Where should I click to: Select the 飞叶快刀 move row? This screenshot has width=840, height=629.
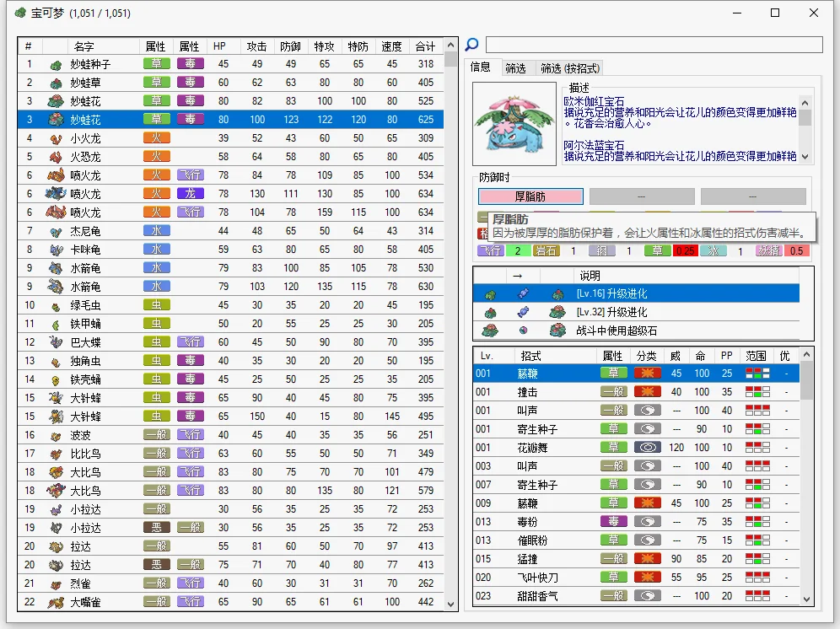pos(637,577)
